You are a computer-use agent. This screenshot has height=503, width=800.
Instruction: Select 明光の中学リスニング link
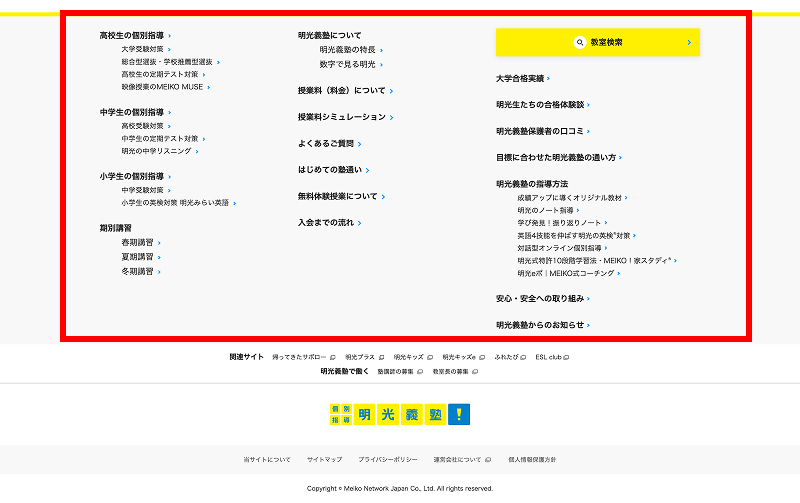pos(156,151)
